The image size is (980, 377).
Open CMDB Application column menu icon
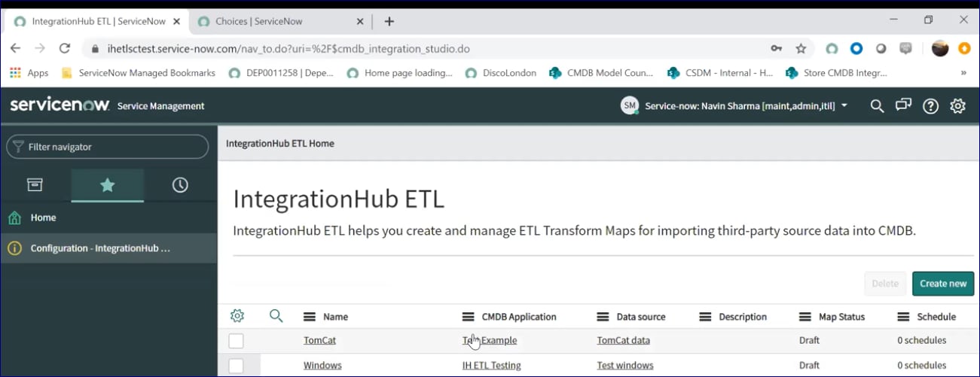(468, 317)
